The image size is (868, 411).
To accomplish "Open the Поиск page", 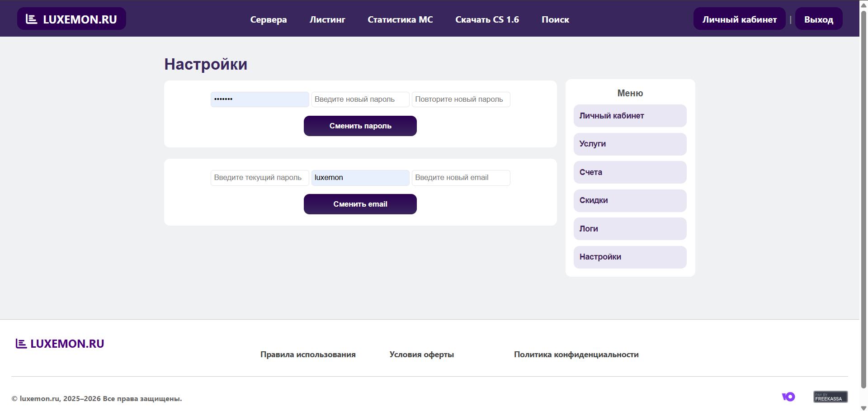I will [555, 19].
